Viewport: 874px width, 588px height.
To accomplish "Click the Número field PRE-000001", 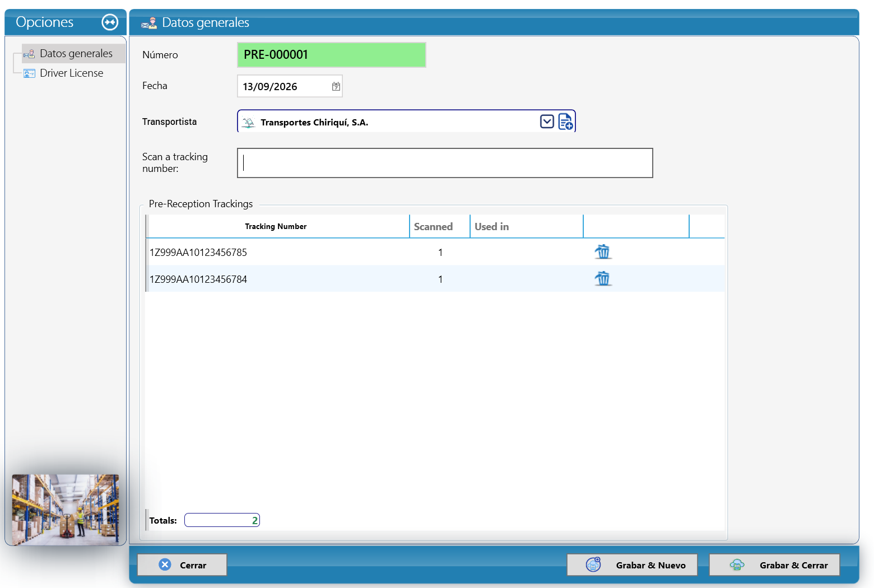I will pos(332,55).
